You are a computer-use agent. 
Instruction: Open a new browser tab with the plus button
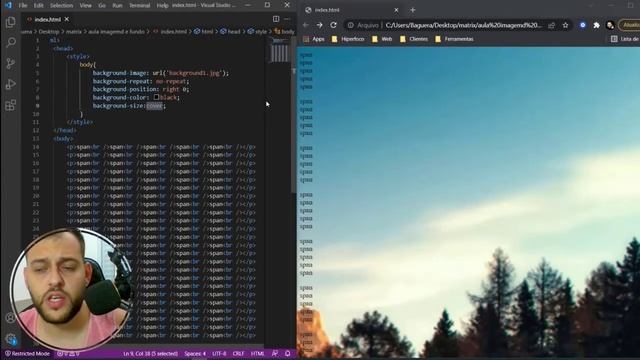click(413, 10)
